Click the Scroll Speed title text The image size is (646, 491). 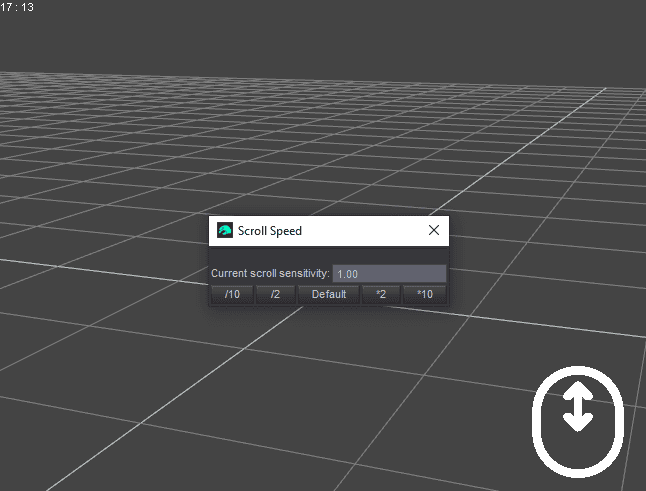coord(270,231)
